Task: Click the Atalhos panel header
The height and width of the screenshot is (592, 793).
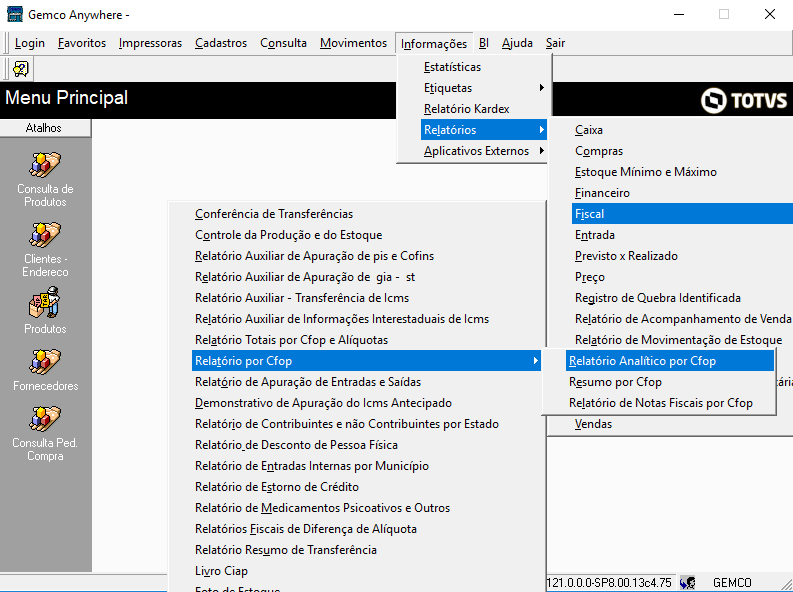Action: 45,128
